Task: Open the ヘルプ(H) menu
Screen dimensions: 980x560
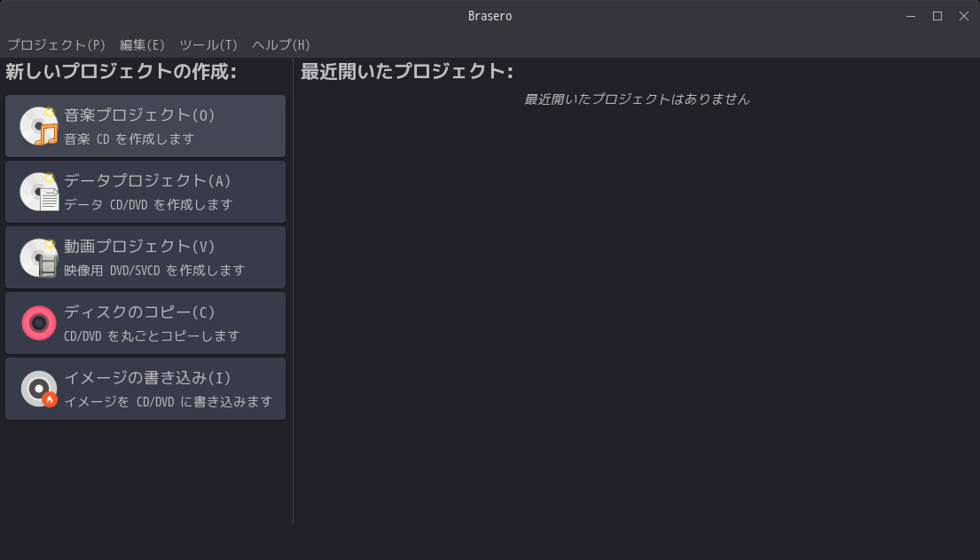Action: 281,45
